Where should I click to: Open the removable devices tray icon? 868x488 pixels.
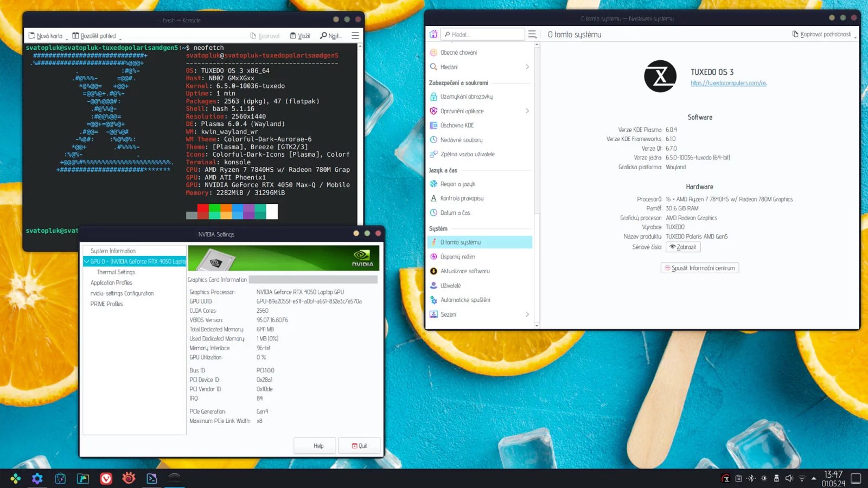(776, 478)
